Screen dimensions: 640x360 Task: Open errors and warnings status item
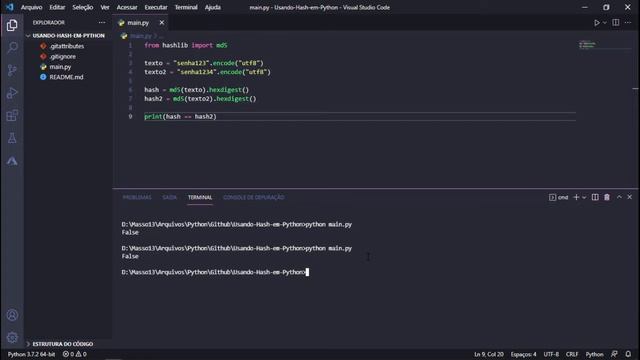pyautogui.click(x=74, y=354)
